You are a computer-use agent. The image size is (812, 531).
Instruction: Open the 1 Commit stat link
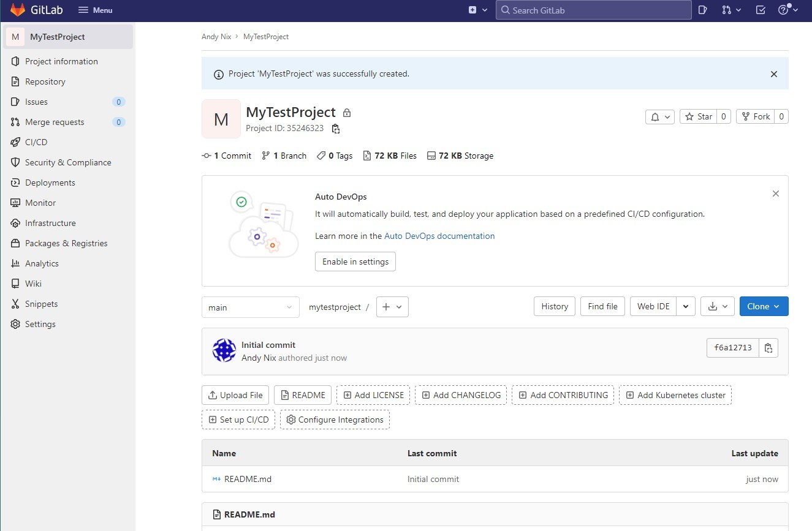227,156
